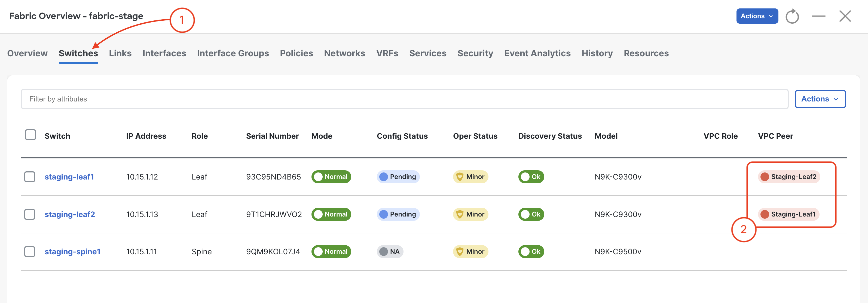Sort by the Serial Number column header
The width and height of the screenshot is (868, 303).
coord(272,136)
